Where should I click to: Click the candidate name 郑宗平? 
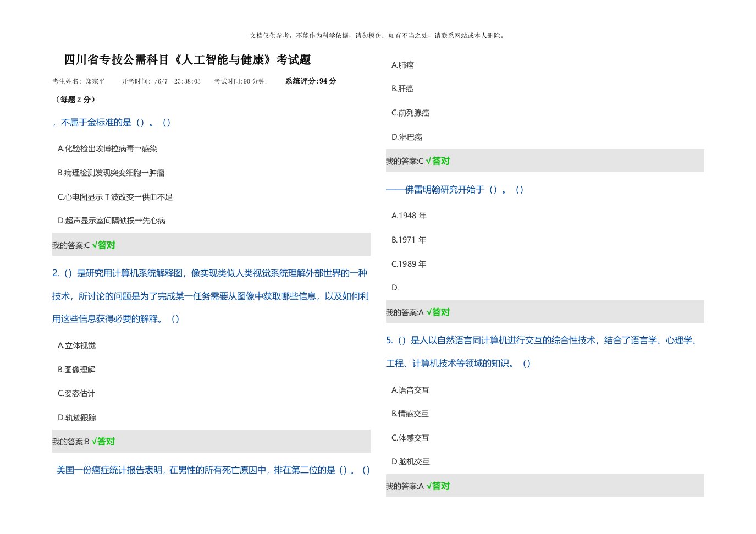coord(95,81)
